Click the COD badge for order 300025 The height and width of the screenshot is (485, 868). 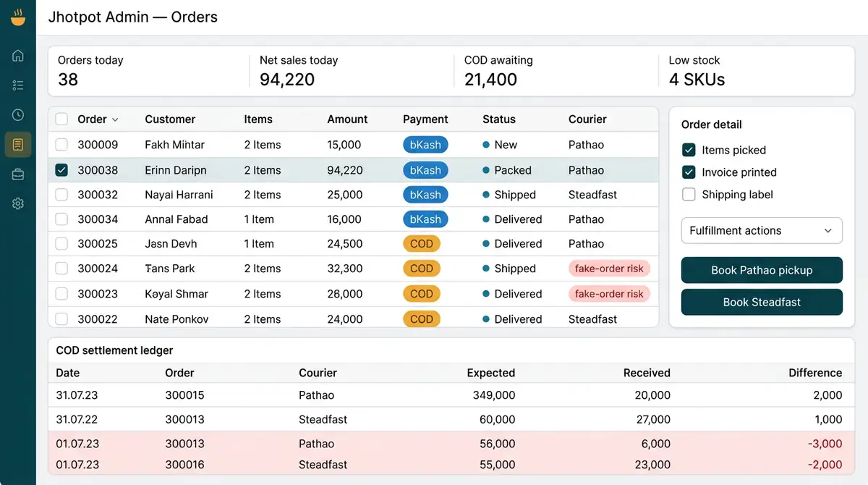pos(422,244)
